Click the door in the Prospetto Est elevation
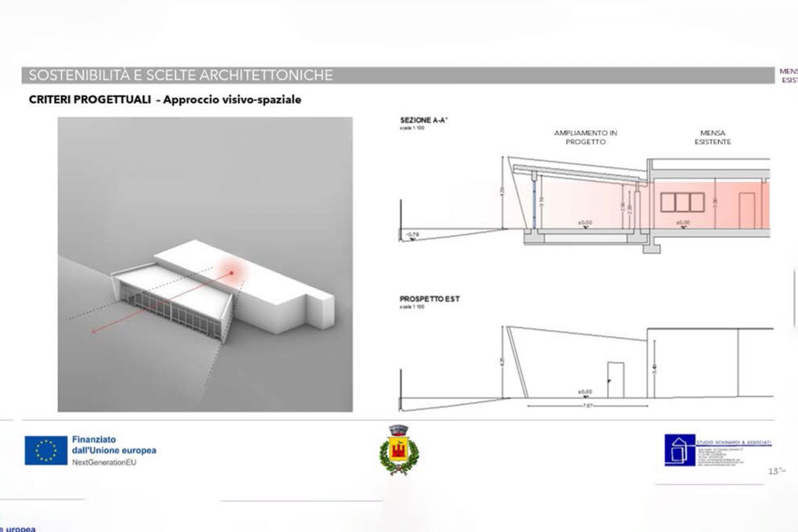The width and height of the screenshot is (798, 532). [x=616, y=380]
